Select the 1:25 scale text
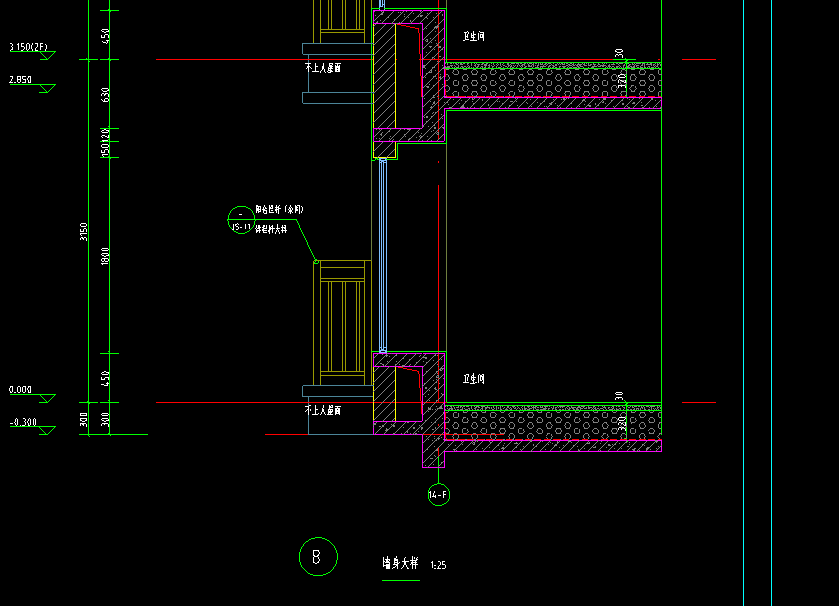The image size is (839, 606). pyautogui.click(x=438, y=565)
